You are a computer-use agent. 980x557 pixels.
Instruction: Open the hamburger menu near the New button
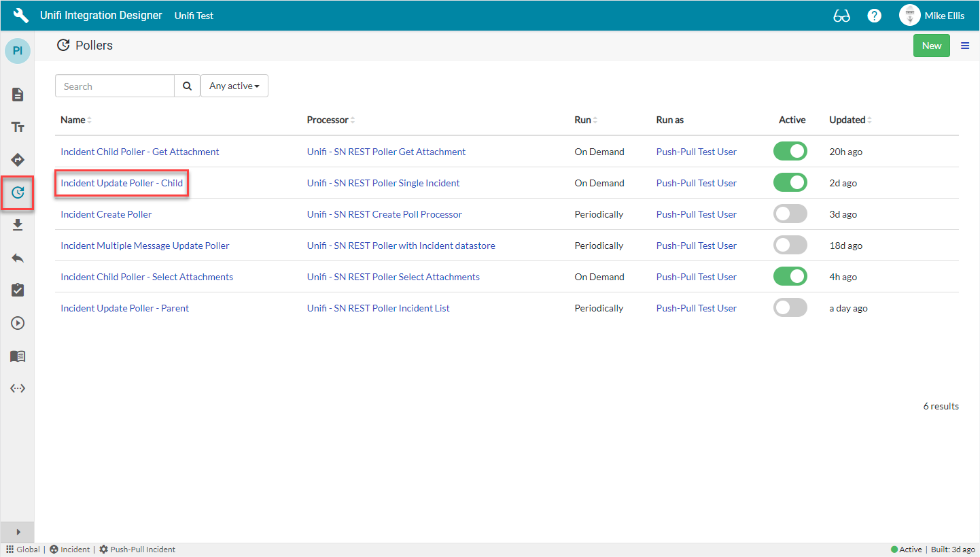click(965, 46)
